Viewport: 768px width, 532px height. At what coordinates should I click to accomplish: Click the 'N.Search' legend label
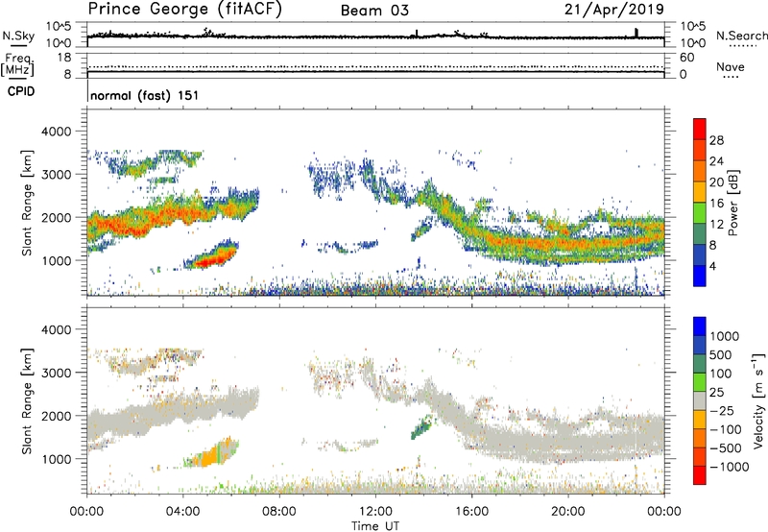[x=741, y=36]
